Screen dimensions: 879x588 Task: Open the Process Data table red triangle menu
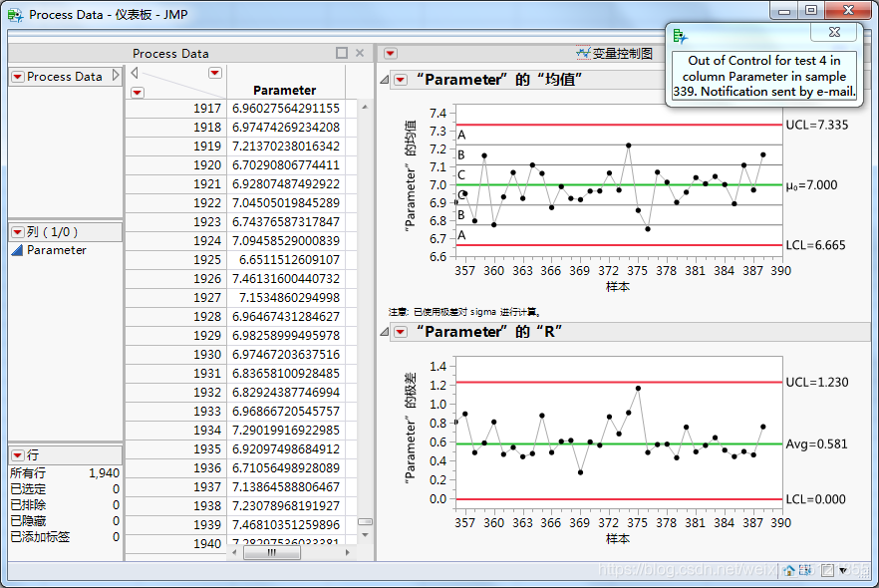tap(18, 76)
